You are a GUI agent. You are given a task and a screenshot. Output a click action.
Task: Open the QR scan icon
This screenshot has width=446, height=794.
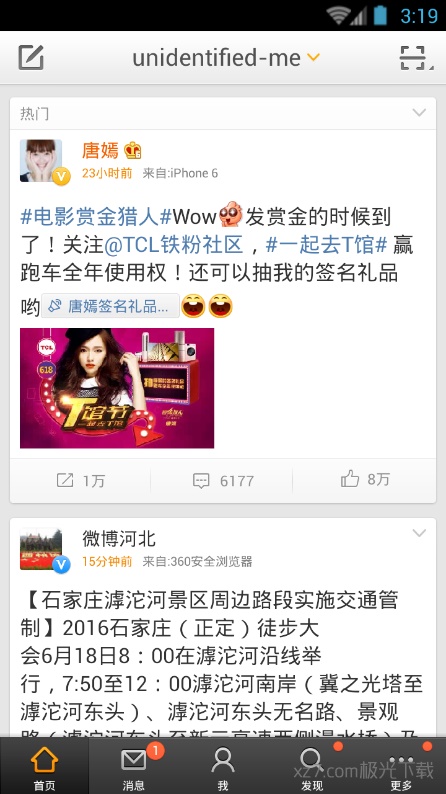[413, 58]
